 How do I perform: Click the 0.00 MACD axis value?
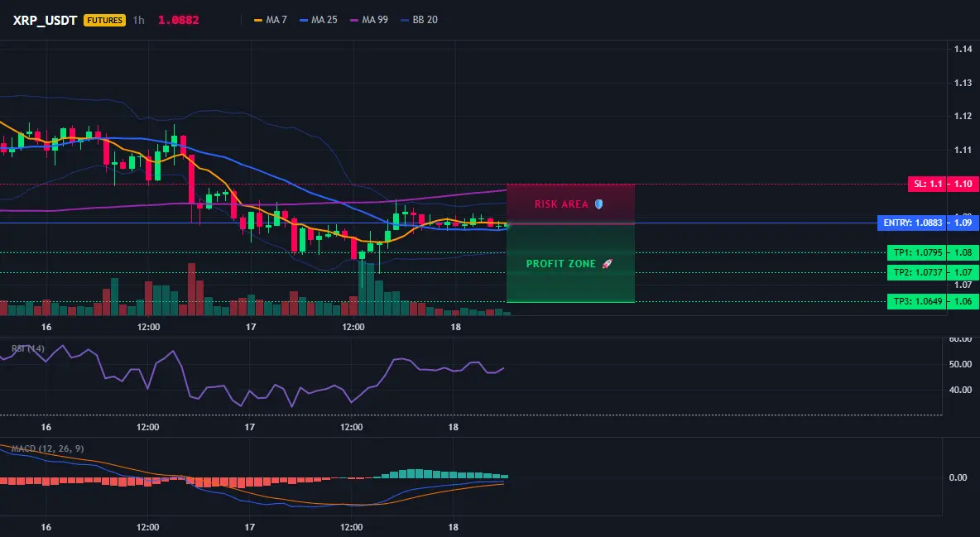[x=958, y=477]
